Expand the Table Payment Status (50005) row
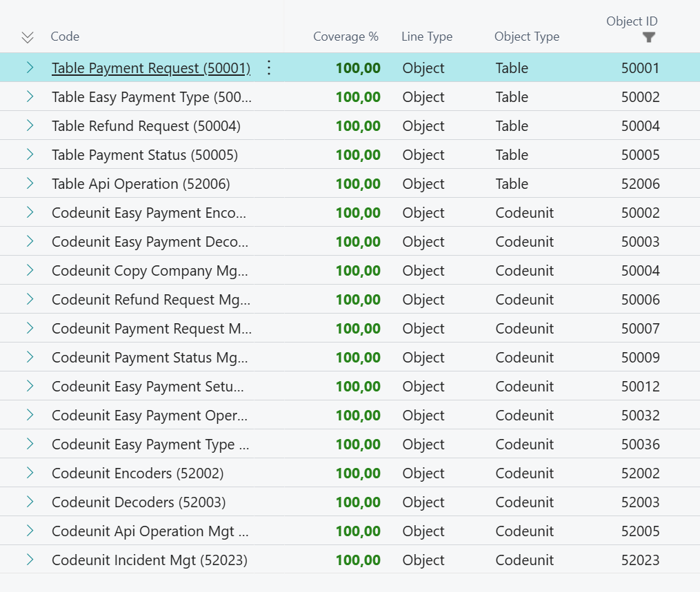700x592 pixels. point(30,155)
